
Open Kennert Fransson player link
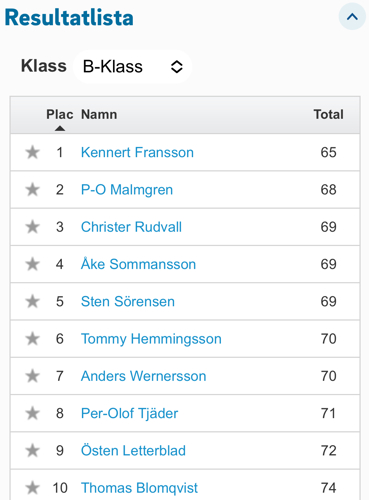(137, 152)
